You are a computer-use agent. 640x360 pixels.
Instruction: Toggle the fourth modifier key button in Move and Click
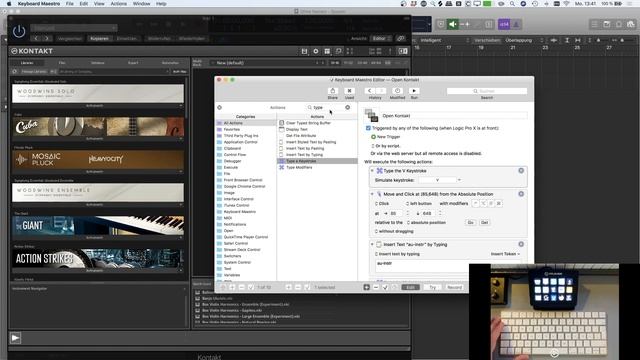(x=499, y=203)
